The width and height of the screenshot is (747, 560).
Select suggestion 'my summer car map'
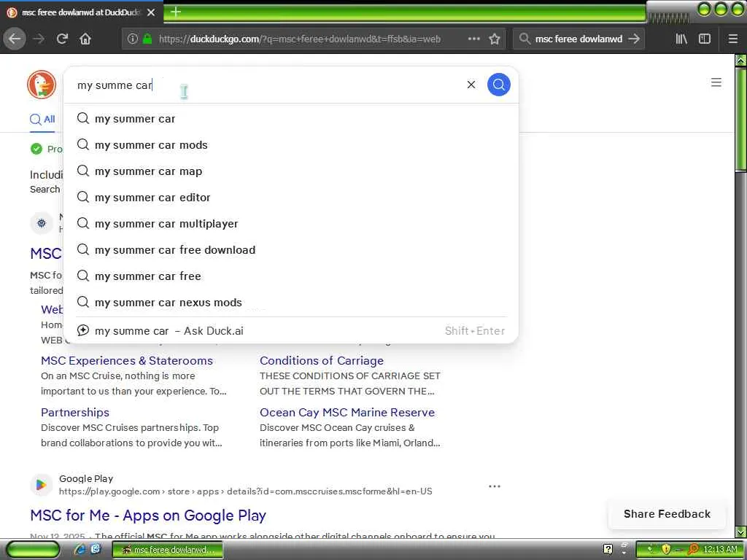291,171
